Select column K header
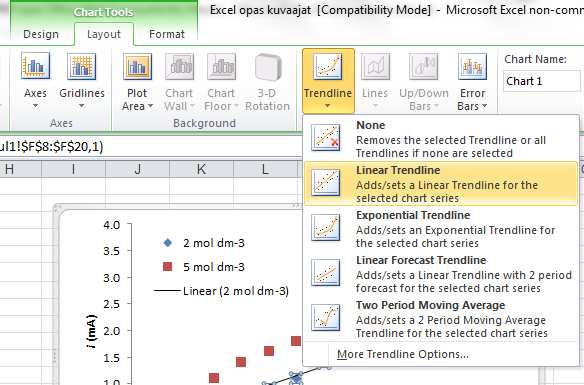 [201, 169]
